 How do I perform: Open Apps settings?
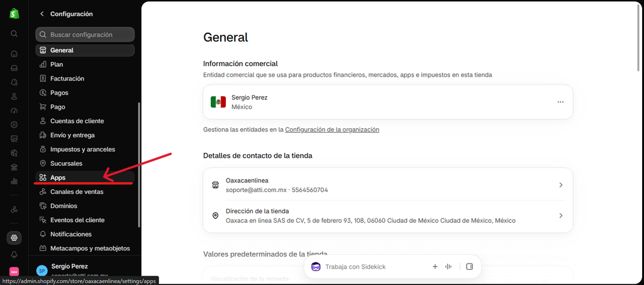coord(85,178)
